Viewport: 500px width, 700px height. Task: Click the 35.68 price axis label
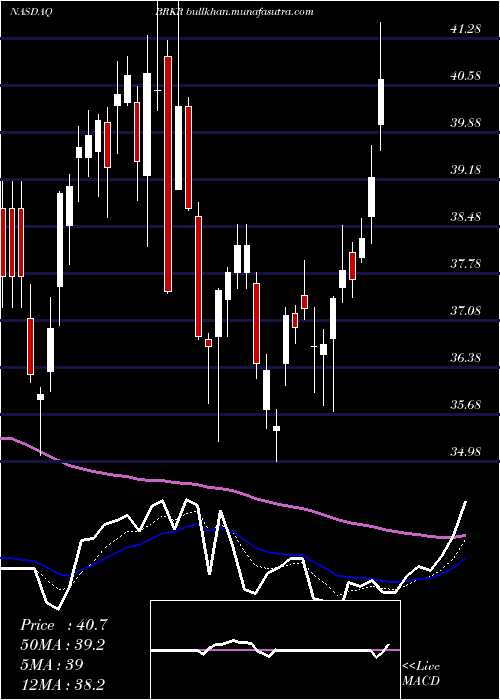pyautogui.click(x=465, y=405)
